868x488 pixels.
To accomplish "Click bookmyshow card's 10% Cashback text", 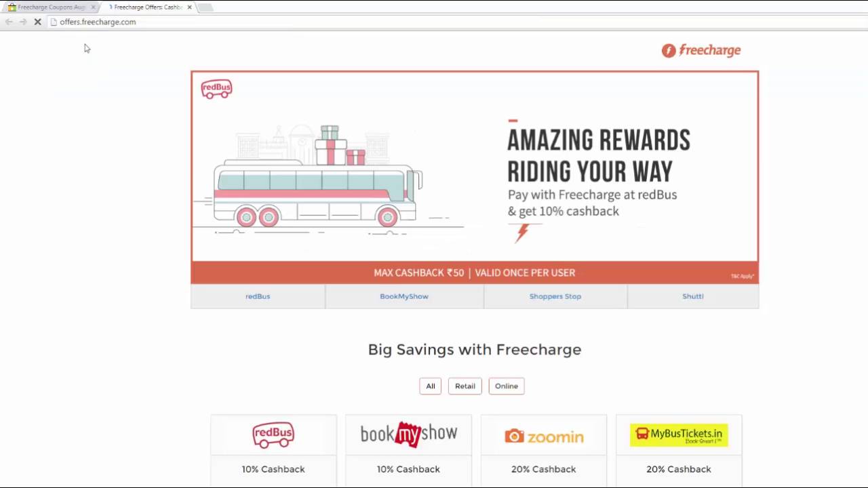I will [x=408, y=469].
